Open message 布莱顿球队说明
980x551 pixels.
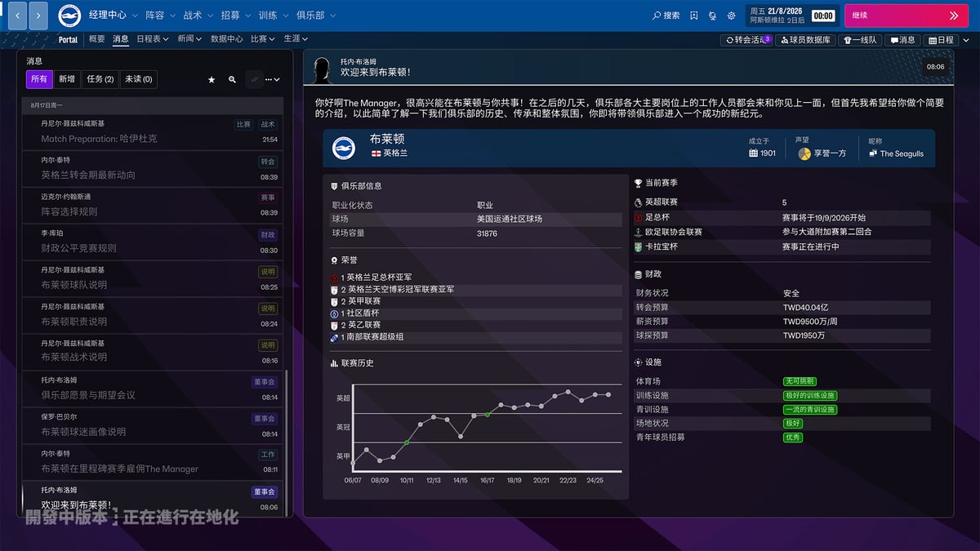pos(152,278)
